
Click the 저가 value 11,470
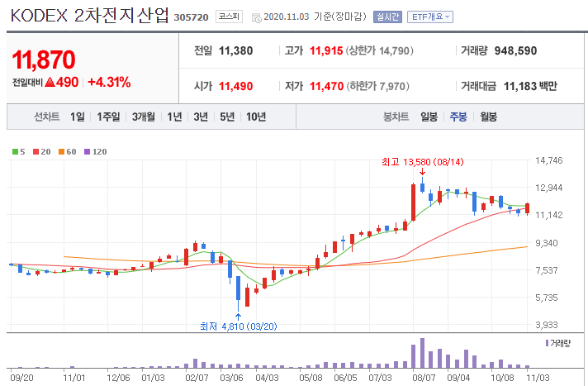coord(326,86)
